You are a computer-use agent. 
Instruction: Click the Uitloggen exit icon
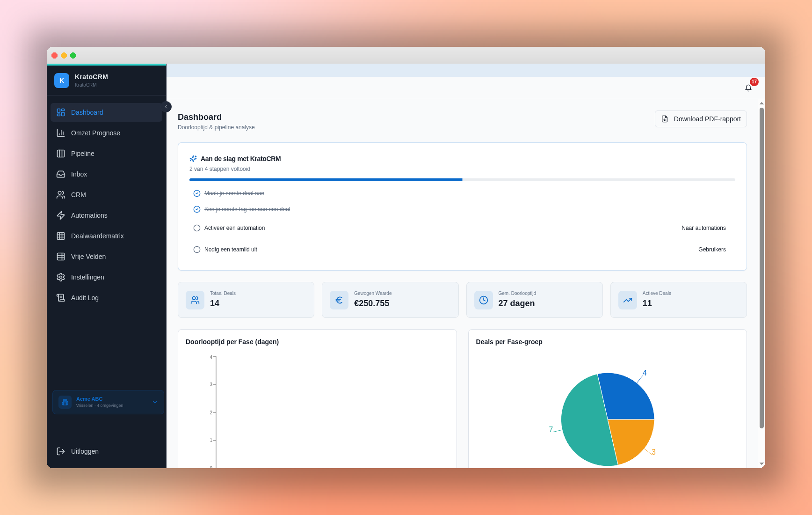click(61, 451)
